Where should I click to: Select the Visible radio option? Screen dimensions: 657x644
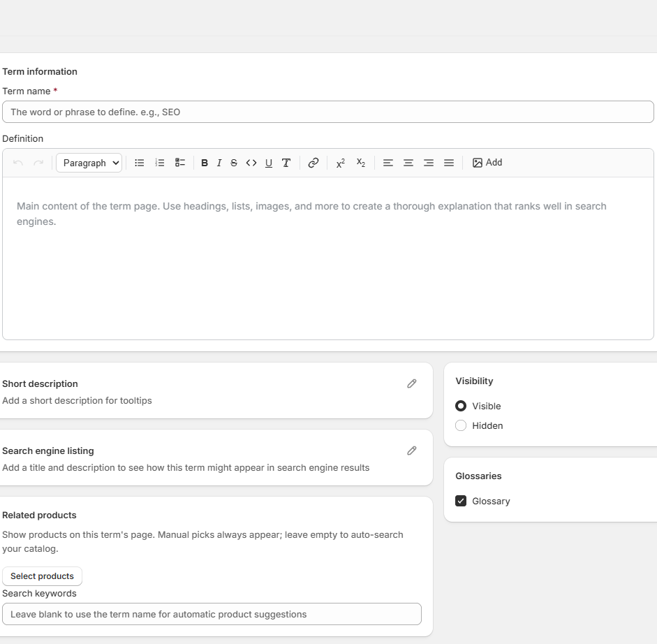(x=461, y=406)
